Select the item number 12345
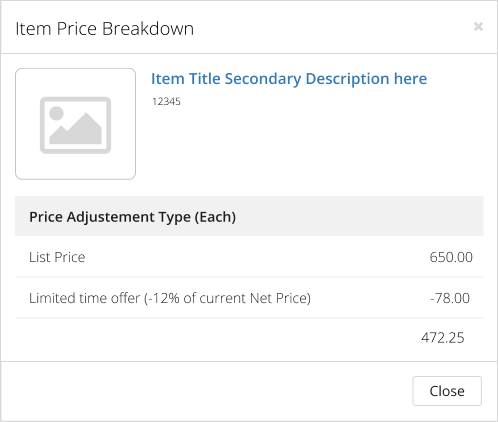The width and height of the screenshot is (498, 422). [166, 101]
